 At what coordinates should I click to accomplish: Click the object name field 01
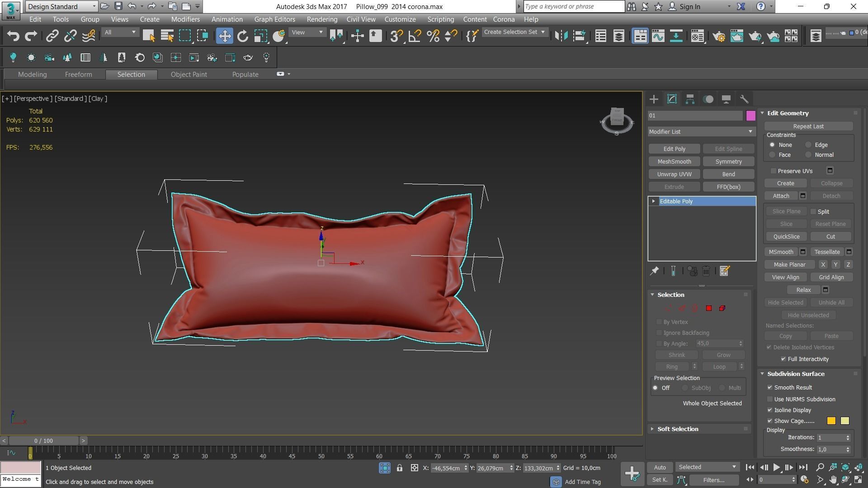(695, 116)
